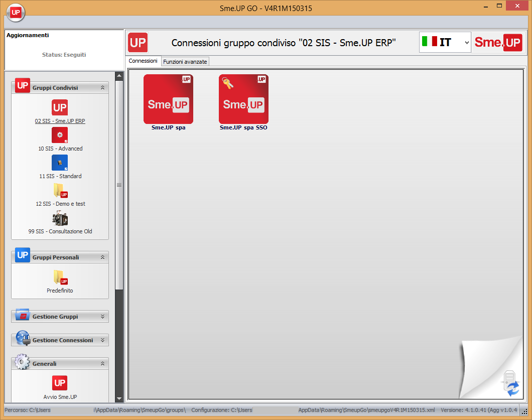
Task: Open the Sme.UP spa connection icon
Action: pyautogui.click(x=168, y=99)
